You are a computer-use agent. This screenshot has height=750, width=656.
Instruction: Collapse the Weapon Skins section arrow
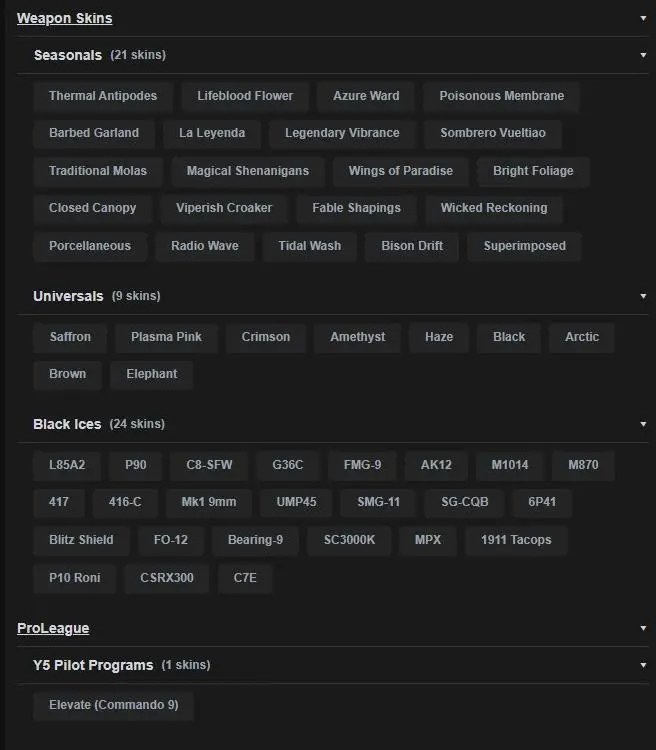(643, 18)
